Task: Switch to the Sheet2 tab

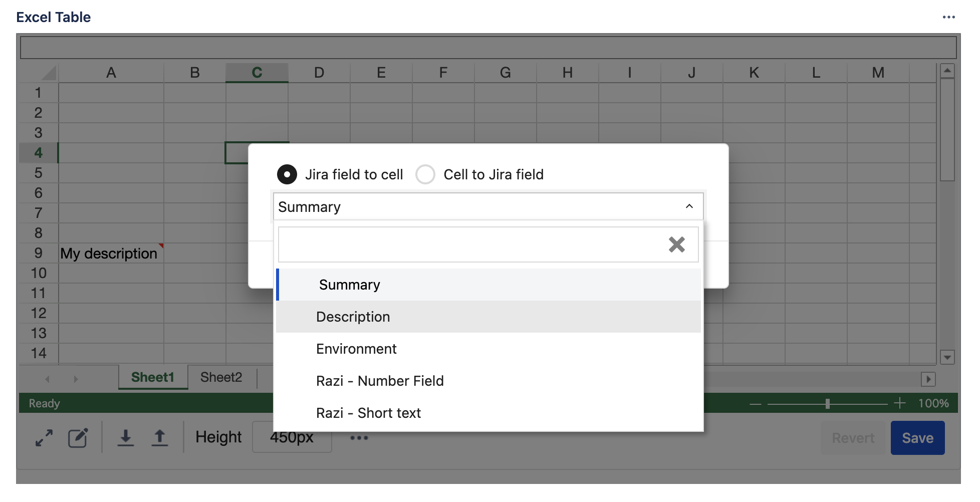Action: pyautogui.click(x=221, y=377)
